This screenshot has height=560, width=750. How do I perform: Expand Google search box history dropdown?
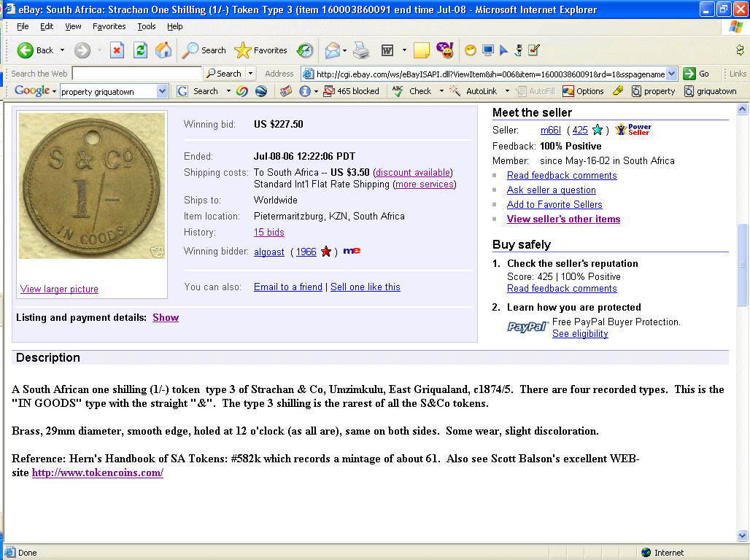click(162, 91)
